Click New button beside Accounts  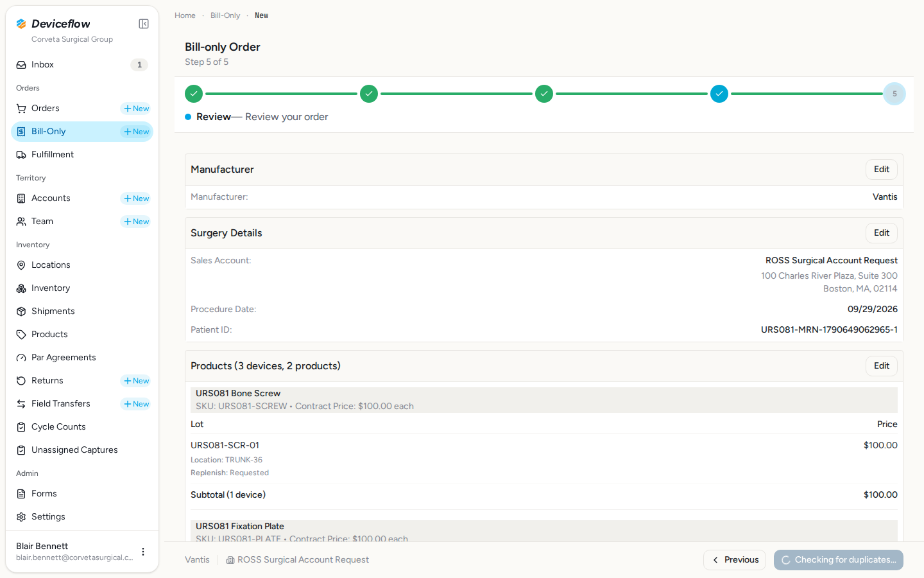136,198
